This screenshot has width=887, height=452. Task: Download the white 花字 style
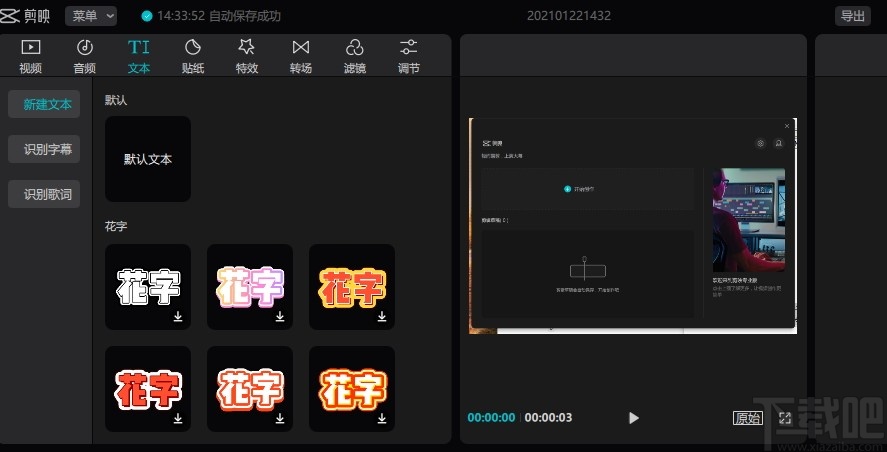[x=178, y=316]
